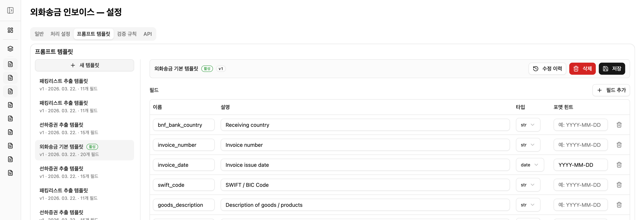644x220 pixels.
Task: Change type dropdown of invoice_number field
Action: 528,145
